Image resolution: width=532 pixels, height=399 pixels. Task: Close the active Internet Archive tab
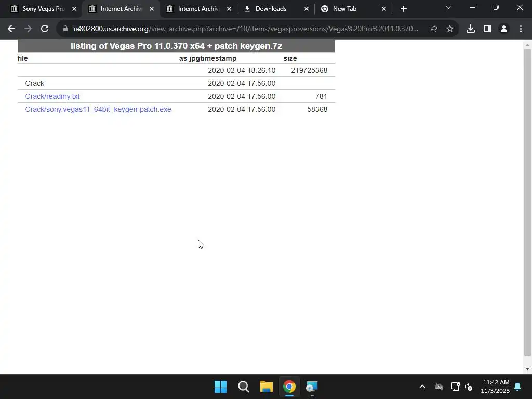click(x=152, y=9)
